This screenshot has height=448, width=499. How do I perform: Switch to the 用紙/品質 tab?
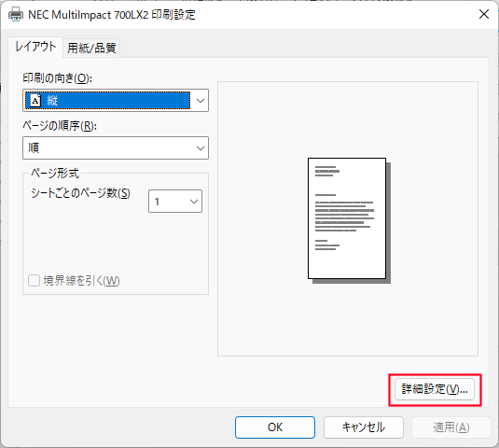[x=91, y=49]
